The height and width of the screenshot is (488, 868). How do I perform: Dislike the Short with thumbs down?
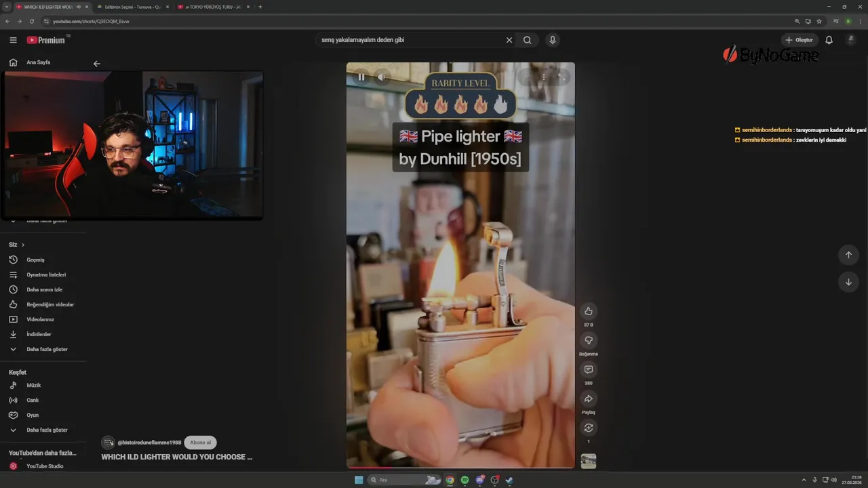tap(589, 340)
